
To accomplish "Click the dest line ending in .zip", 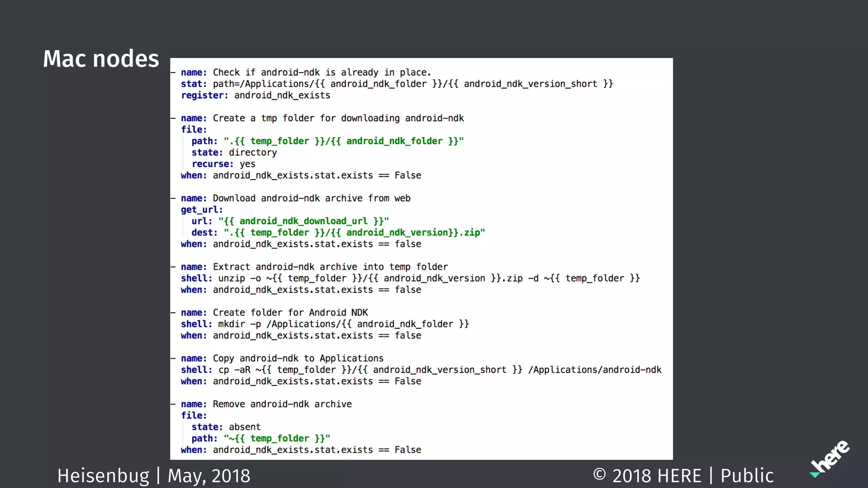I will point(338,233).
